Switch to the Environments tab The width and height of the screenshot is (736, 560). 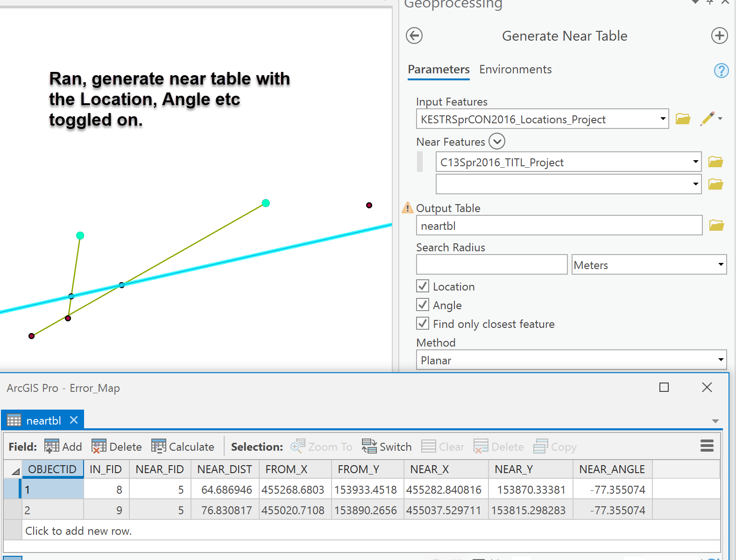[515, 70]
